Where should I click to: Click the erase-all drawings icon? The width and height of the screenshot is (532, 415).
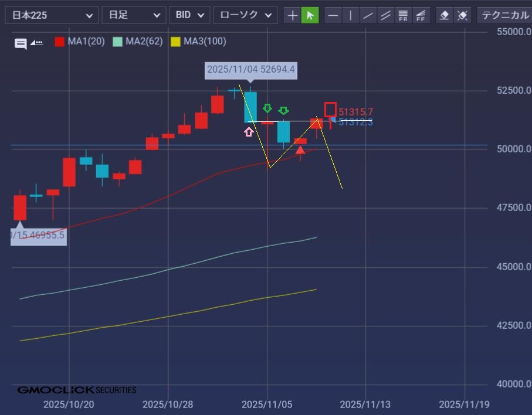[462, 15]
